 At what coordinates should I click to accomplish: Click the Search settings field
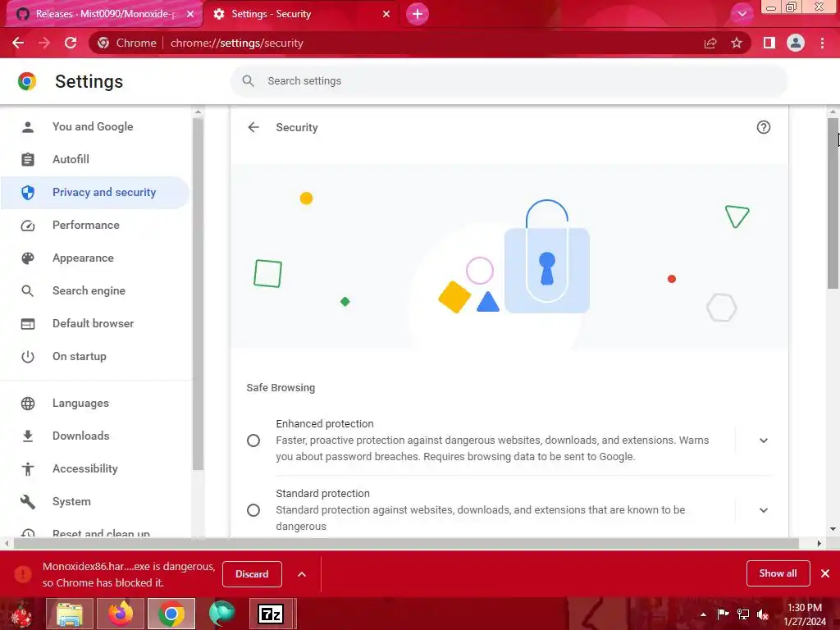509,81
